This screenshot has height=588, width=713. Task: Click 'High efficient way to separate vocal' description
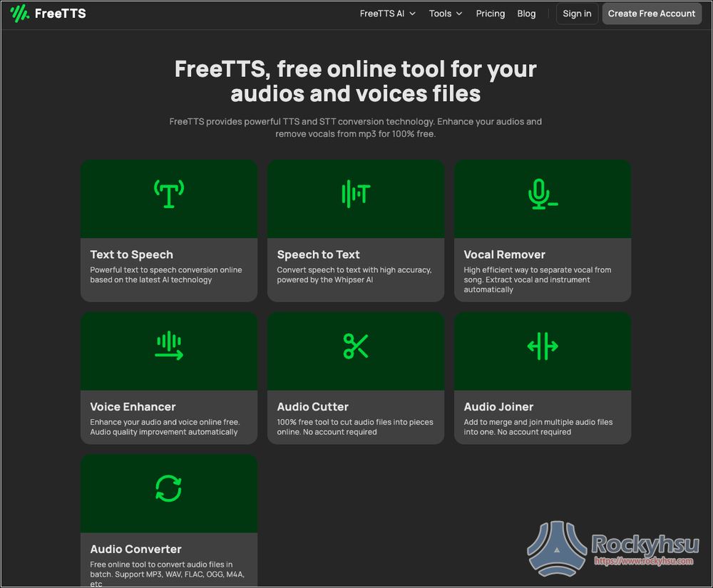pyautogui.click(x=538, y=280)
